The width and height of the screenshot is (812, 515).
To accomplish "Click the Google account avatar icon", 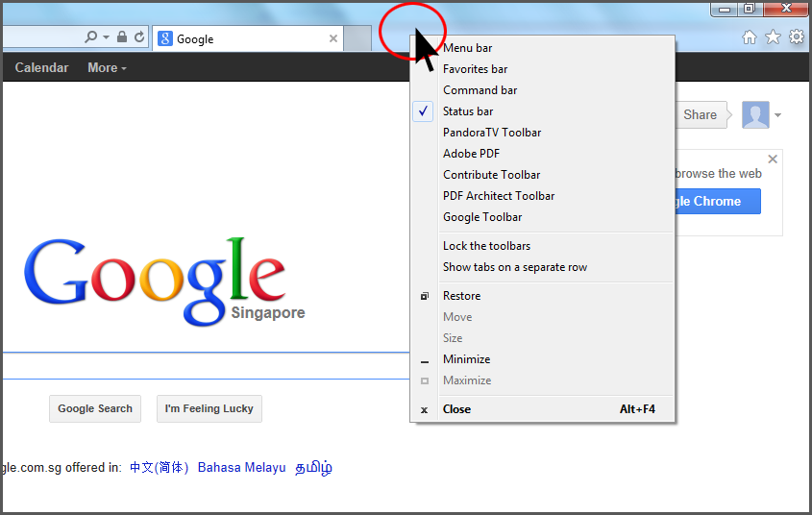I will 755,114.
